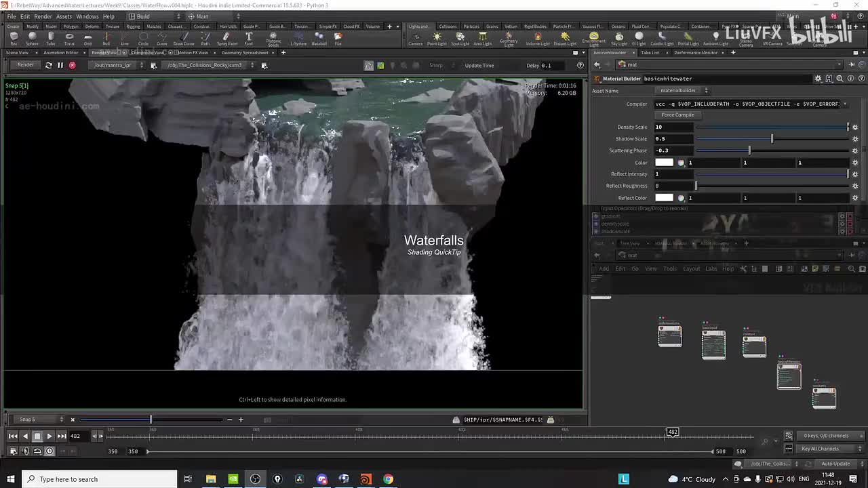Add a Point Light from the shelf
The image size is (868, 488).
click(x=437, y=39)
